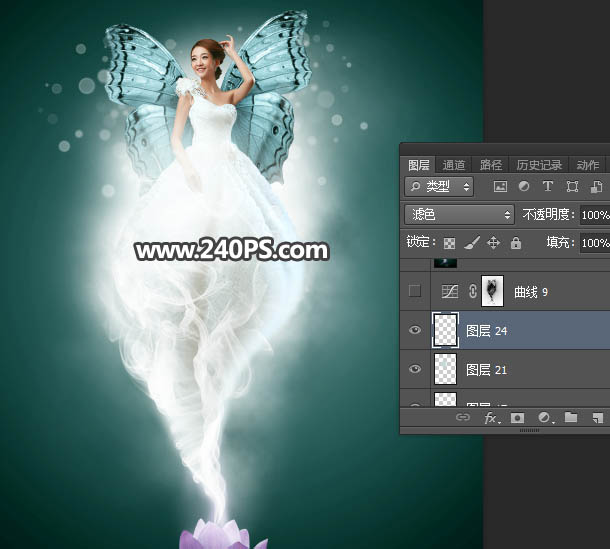Click the adjustment layer filter icon
610x549 pixels.
524,187
